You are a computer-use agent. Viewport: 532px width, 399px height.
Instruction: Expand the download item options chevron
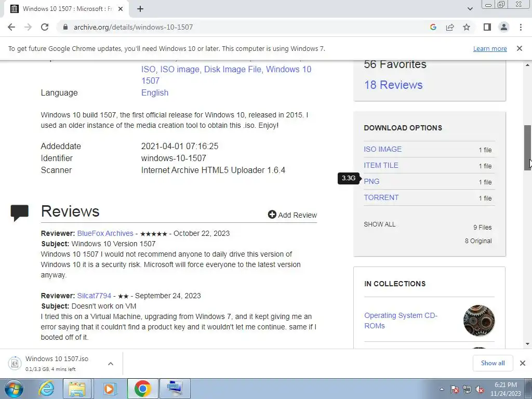click(110, 364)
